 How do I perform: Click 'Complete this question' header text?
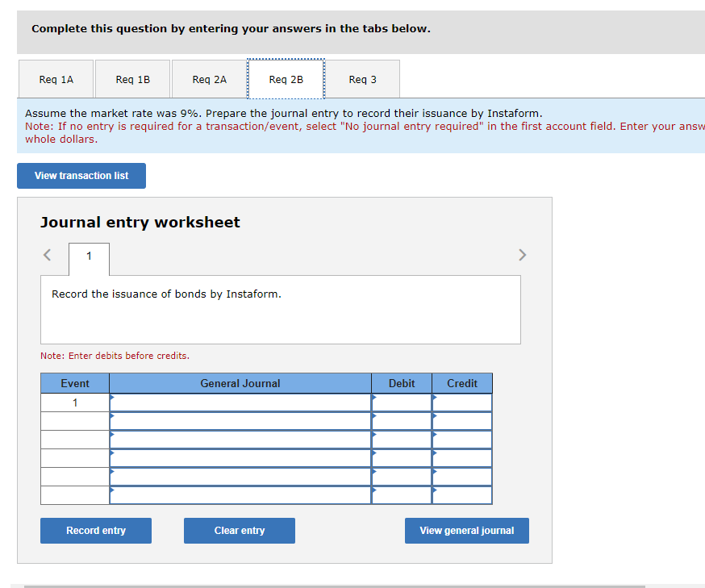point(232,29)
